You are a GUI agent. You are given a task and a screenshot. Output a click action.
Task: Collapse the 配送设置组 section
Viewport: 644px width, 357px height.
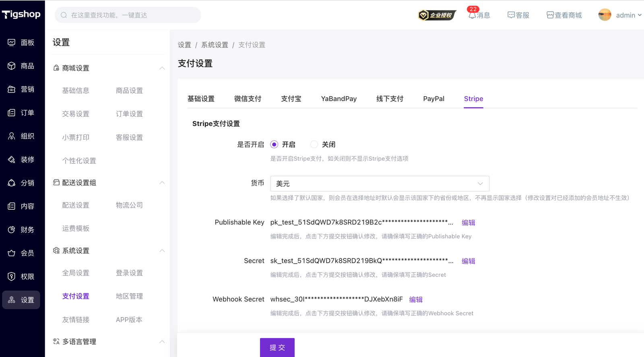tap(162, 183)
